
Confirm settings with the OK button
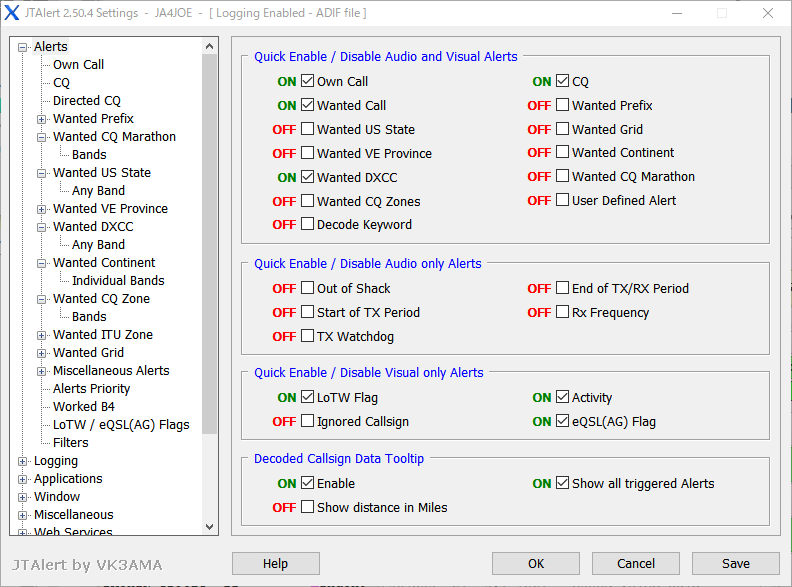[x=536, y=563]
